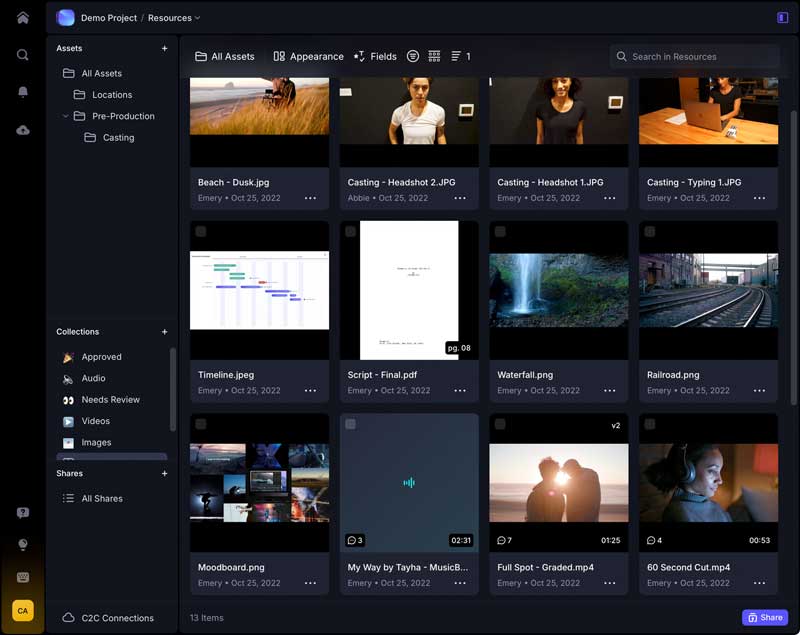Click the keyboard shortcuts icon
Screen dimensions: 800x635
(x=22, y=577)
